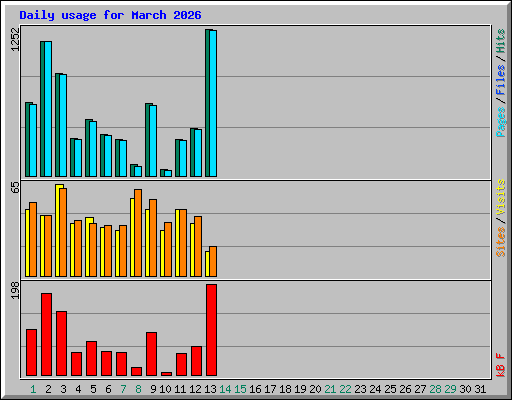Click the cyan hits bar for day 9
This screenshot has width=512, height=400.
click(x=153, y=141)
